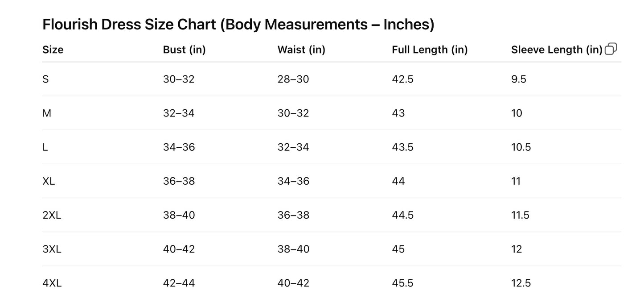The image size is (644, 307).
Task: Click full length value 44.5
Action: click(402, 215)
